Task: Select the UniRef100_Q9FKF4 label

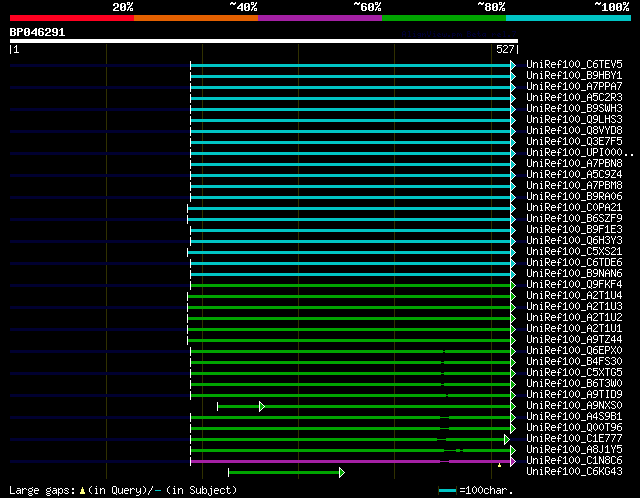Action: click(x=574, y=285)
